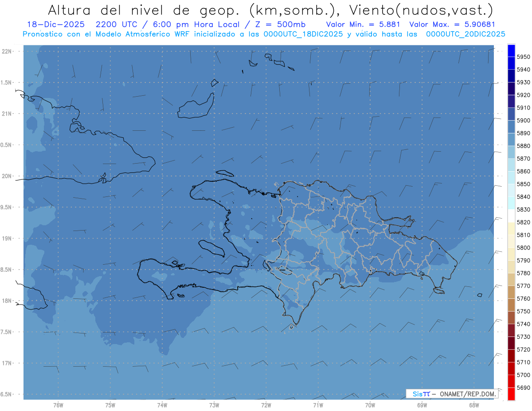Click the 'ONAMET/REP.DOM.' credit label
The width and height of the screenshot is (532, 411).
point(468,394)
